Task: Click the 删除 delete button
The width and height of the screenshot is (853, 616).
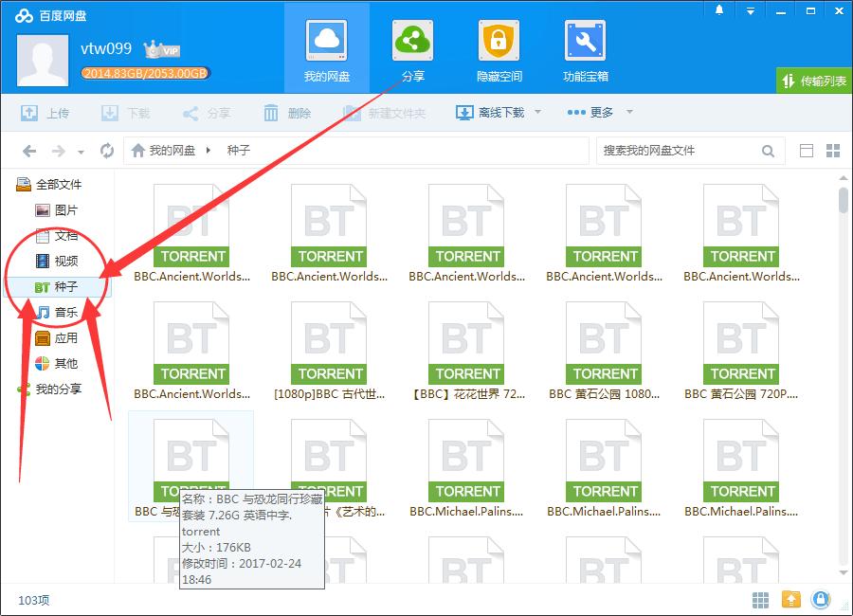Action: click(287, 113)
